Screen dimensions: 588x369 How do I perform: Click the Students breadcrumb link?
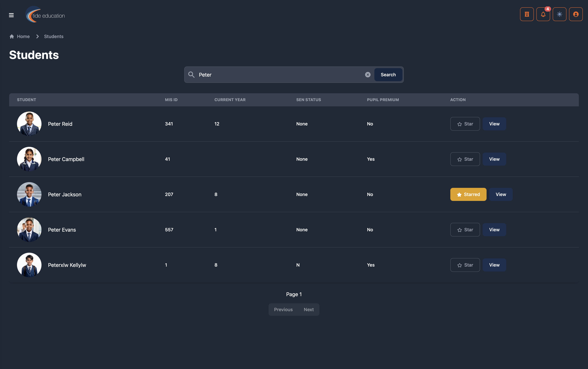54,36
